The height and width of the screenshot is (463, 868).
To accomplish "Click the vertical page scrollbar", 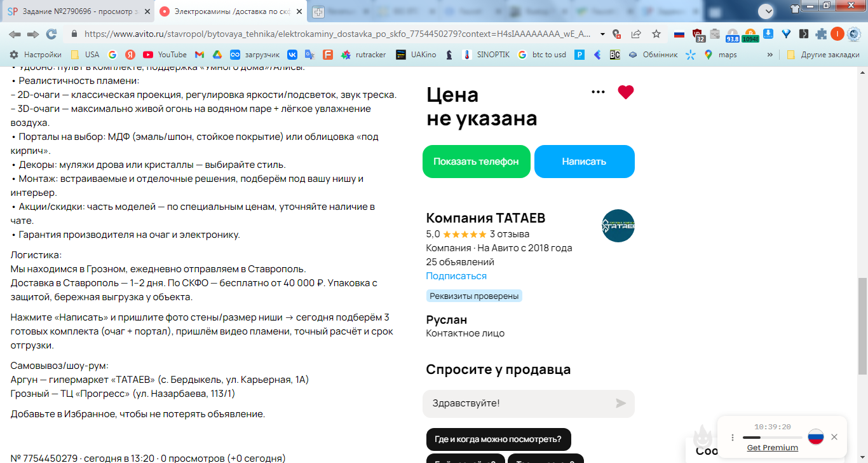I will tap(862, 326).
